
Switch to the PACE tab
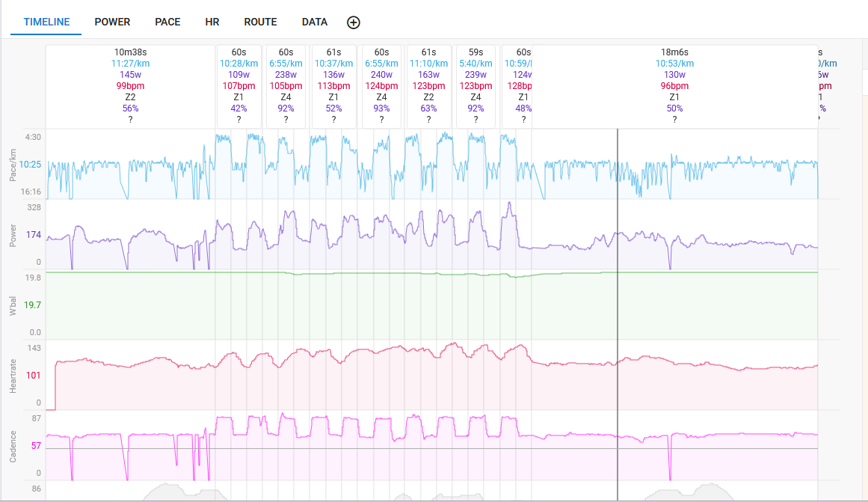[167, 22]
